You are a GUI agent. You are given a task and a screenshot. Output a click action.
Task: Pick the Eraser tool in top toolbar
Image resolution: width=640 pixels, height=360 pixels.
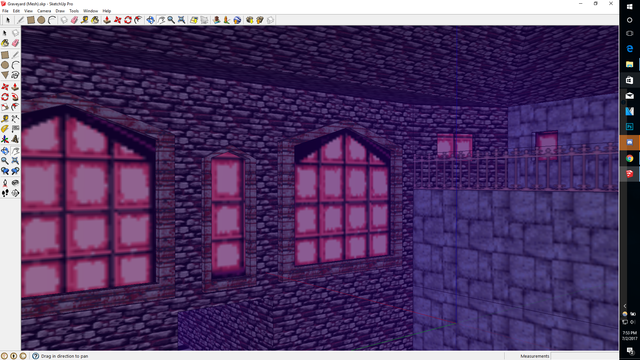[x=74, y=20]
